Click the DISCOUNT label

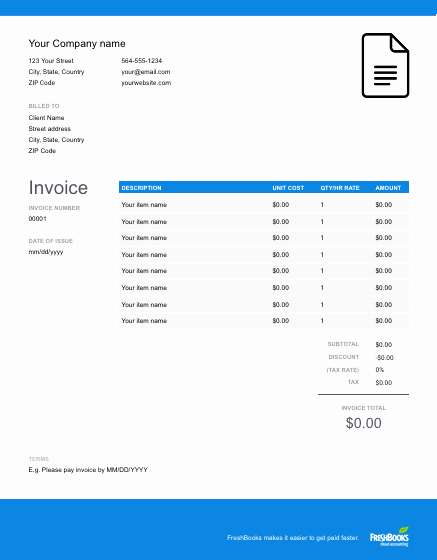pos(344,357)
